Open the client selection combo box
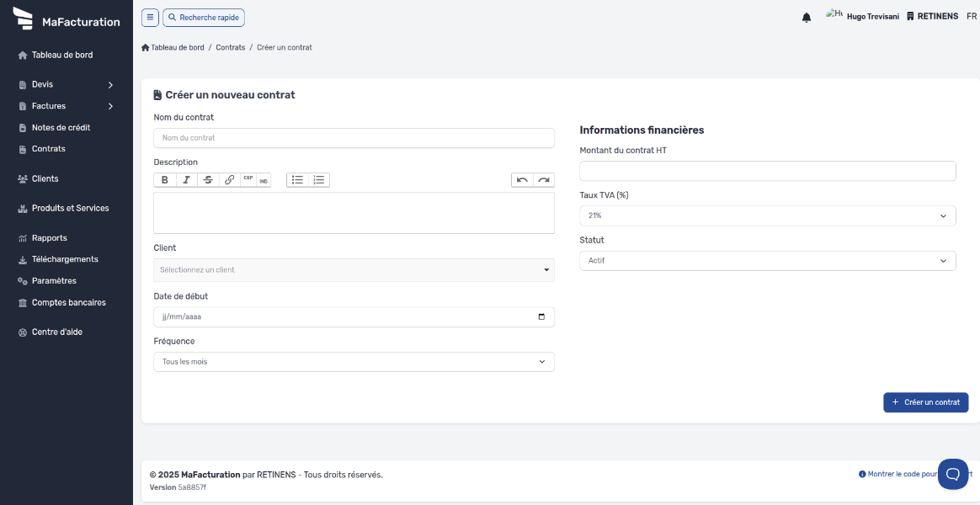Screen dimensions: 980x505 [x=354, y=270]
